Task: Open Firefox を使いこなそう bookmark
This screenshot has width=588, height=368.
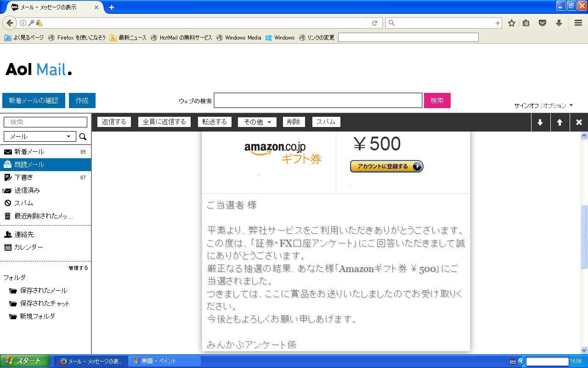Action: [x=77, y=38]
